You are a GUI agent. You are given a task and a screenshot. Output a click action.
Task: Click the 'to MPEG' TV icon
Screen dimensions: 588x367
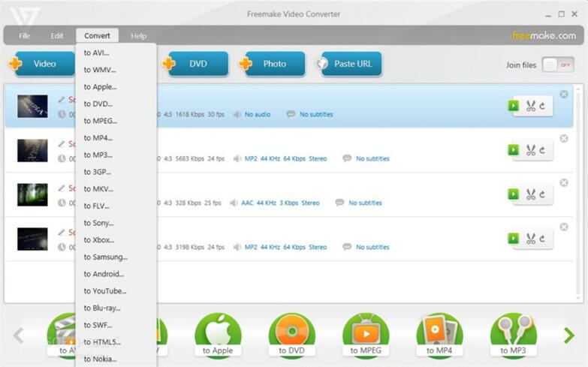(x=366, y=335)
